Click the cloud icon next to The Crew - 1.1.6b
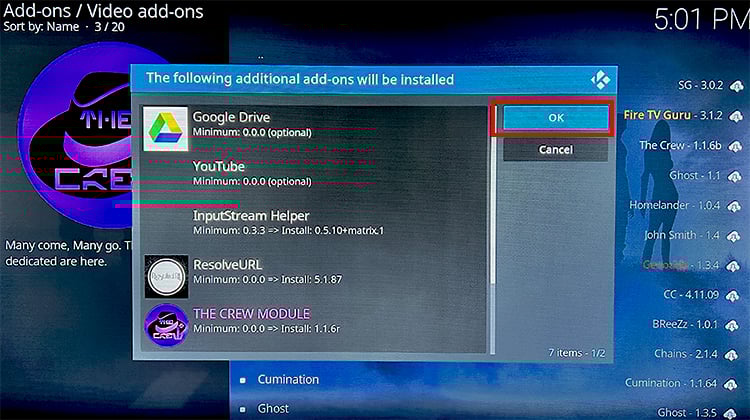Viewport: 750px width, 420px height. pyautogui.click(x=735, y=146)
